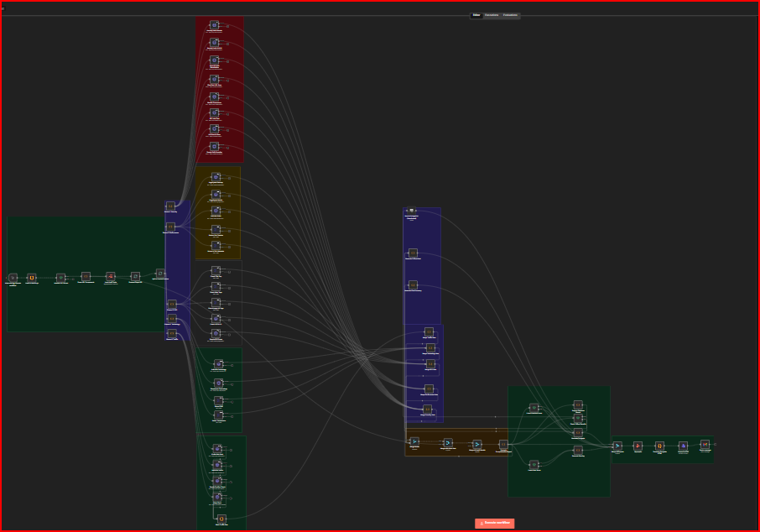Image resolution: width=760 pixels, height=532 pixels.
Task: Select the orange curly-brace JSON node in the green pipeline
Action: coord(86,276)
